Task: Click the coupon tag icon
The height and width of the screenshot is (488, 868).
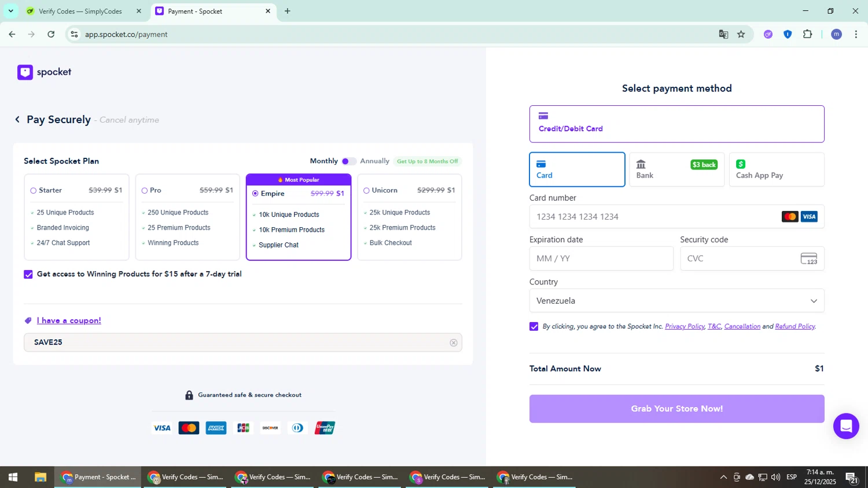Action: (x=28, y=321)
